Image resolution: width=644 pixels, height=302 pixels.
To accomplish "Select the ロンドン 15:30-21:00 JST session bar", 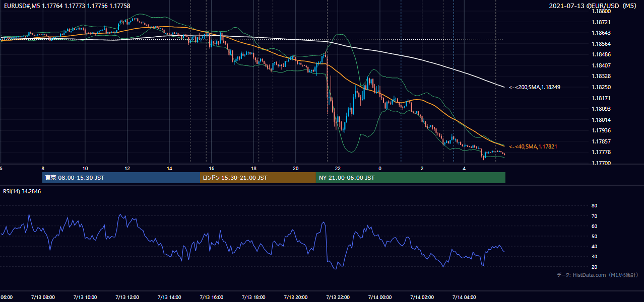I will tap(258, 178).
